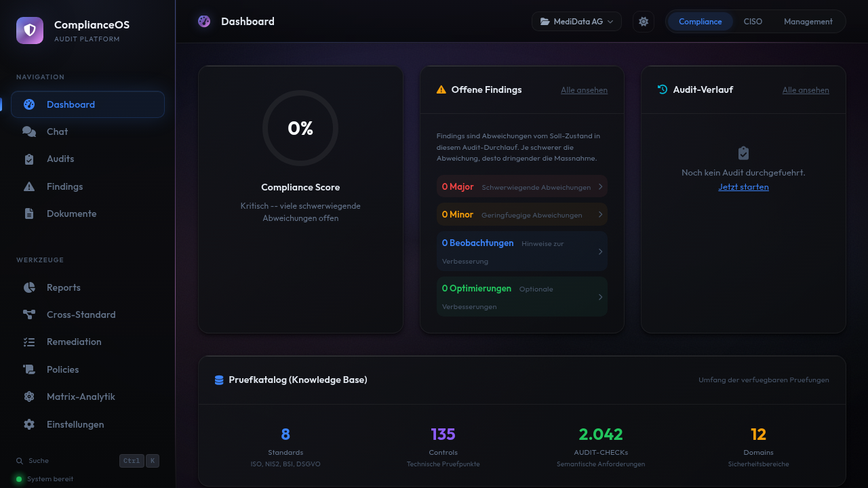Click the settings gear icon in header
The width and height of the screenshot is (868, 488).
click(x=644, y=22)
